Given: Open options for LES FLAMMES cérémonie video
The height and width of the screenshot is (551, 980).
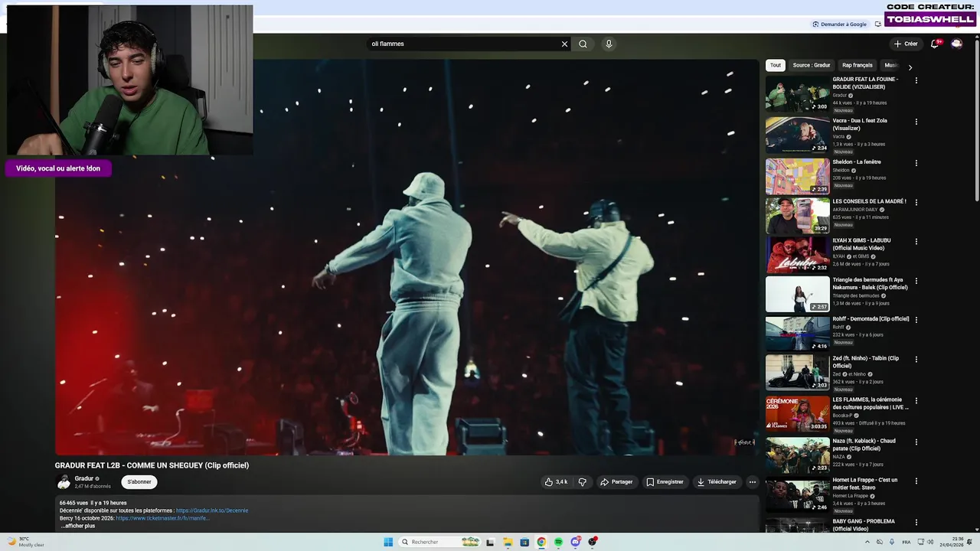Looking at the screenshot, I should coord(916,400).
